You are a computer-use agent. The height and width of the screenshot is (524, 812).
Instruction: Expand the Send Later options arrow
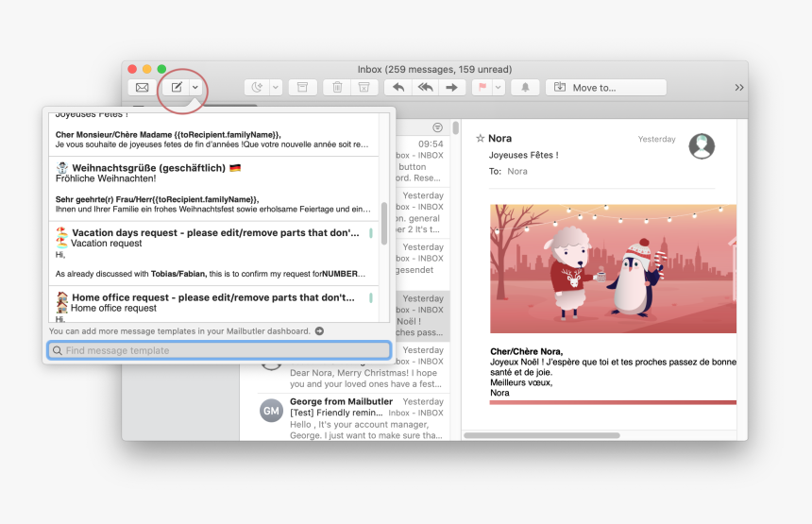[276, 88]
